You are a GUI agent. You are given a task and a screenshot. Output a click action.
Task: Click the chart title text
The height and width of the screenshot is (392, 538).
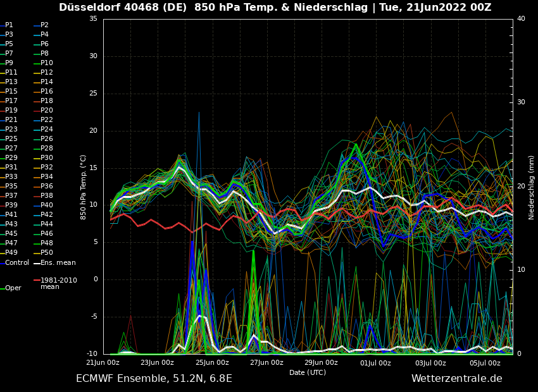[x=275, y=8]
